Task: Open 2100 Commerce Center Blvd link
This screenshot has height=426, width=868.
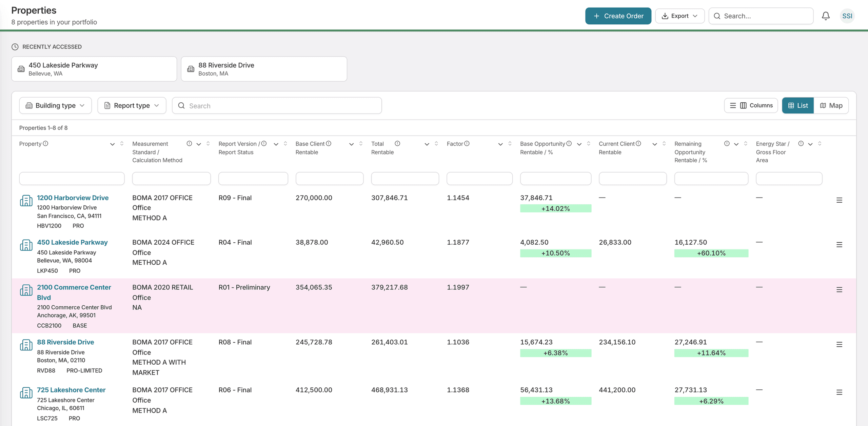Action: click(x=74, y=292)
